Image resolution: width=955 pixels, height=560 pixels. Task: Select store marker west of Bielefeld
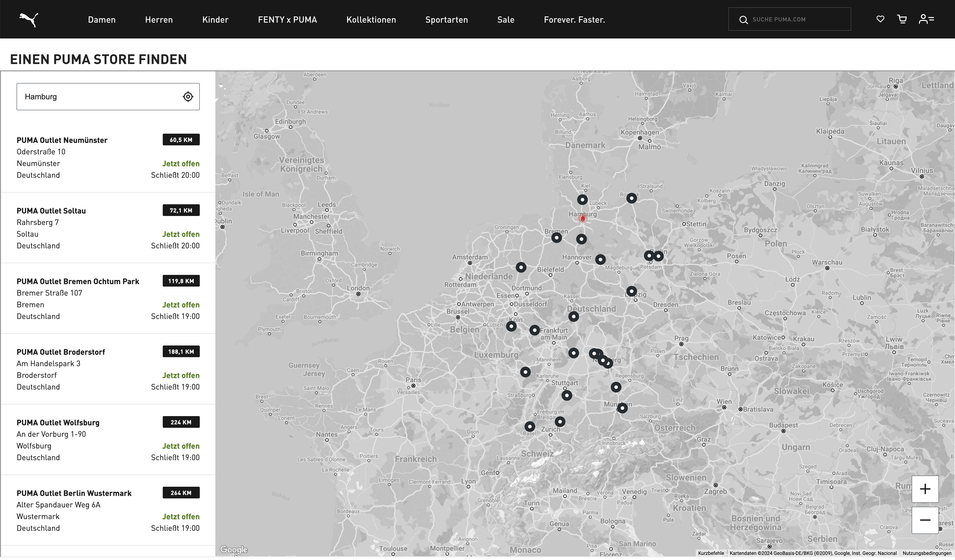521,267
